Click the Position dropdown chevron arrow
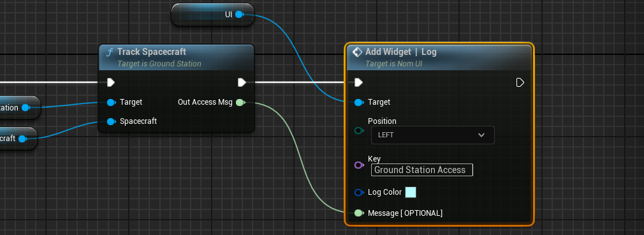The height and width of the screenshot is (235, 644). [x=481, y=135]
